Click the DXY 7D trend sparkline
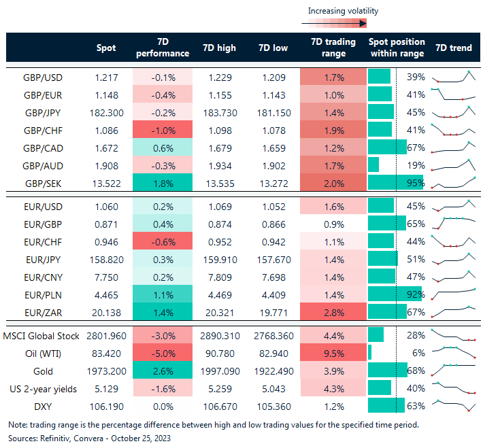The width and height of the screenshot is (483, 448). point(453,406)
